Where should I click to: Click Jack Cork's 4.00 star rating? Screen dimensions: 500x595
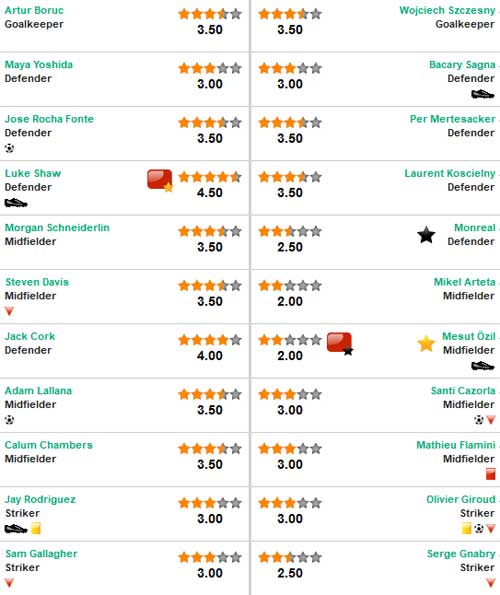210,348
